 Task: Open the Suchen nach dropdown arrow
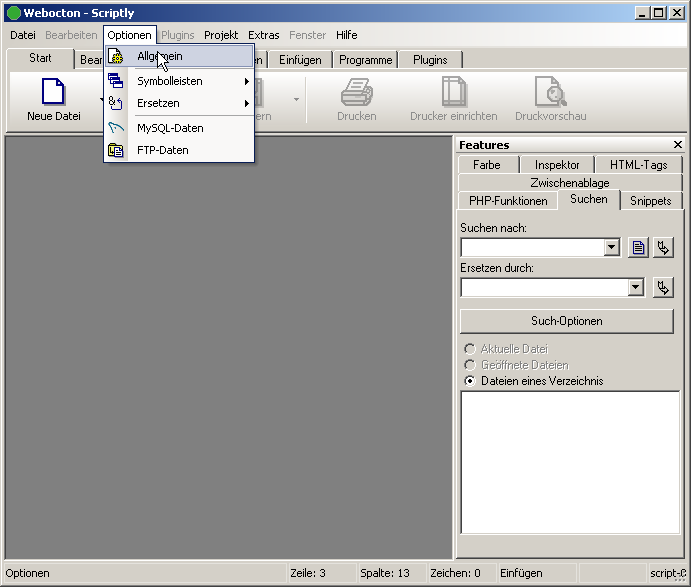(611, 247)
